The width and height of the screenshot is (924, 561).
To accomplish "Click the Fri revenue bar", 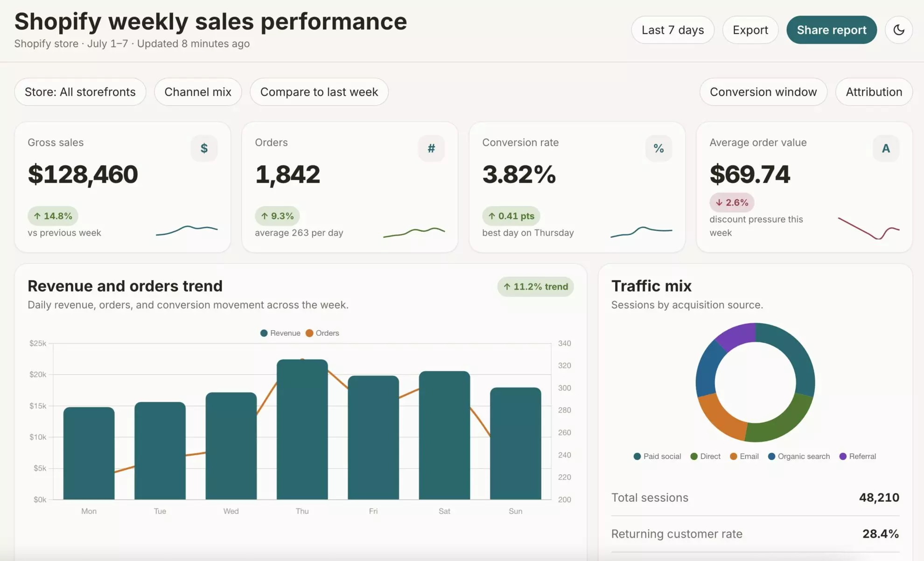I will [x=373, y=437].
